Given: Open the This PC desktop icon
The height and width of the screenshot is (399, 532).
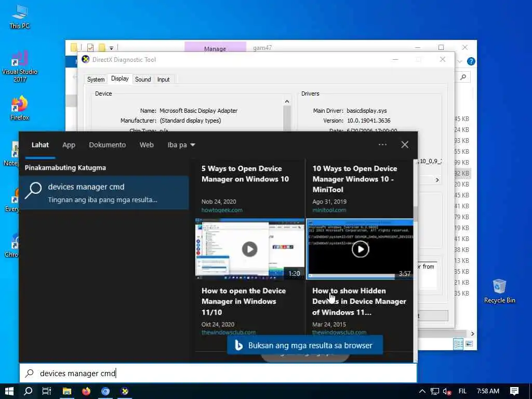Looking at the screenshot, I should [19, 16].
